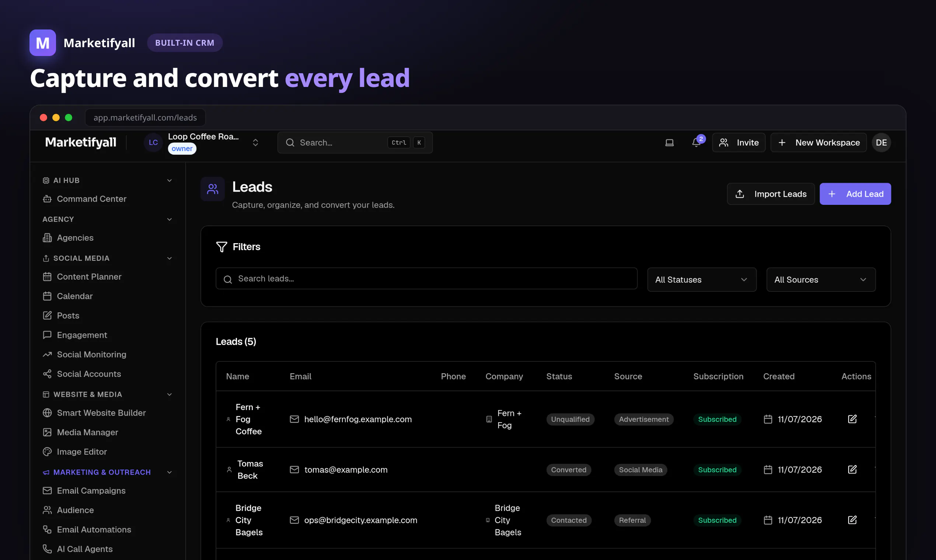Focus the top Search bar
Image resolution: width=936 pixels, height=560 pixels.
(x=355, y=143)
